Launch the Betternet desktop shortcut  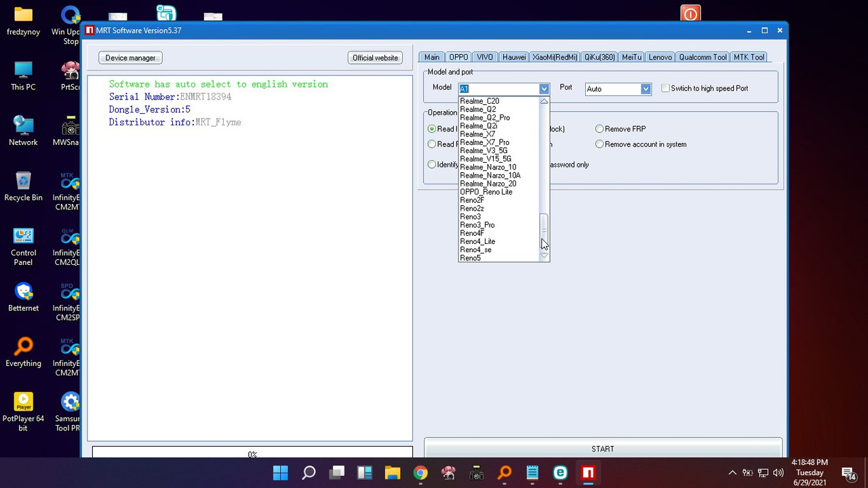[x=23, y=298]
